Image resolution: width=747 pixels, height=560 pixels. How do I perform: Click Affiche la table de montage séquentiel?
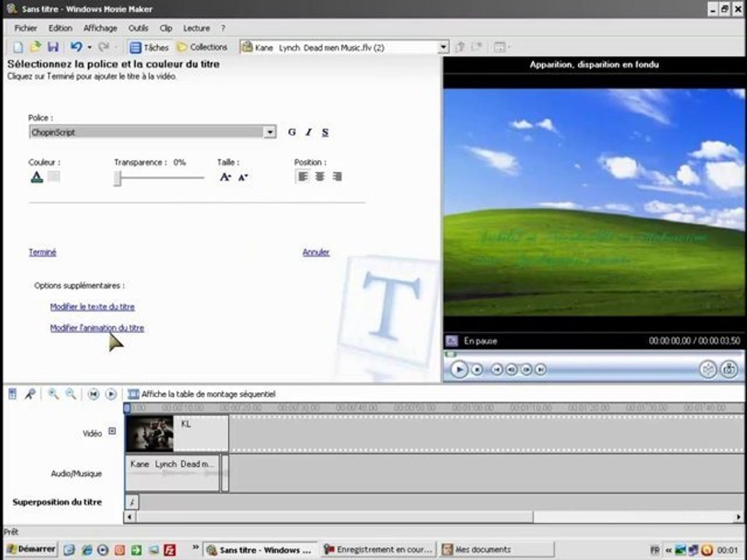point(202,394)
